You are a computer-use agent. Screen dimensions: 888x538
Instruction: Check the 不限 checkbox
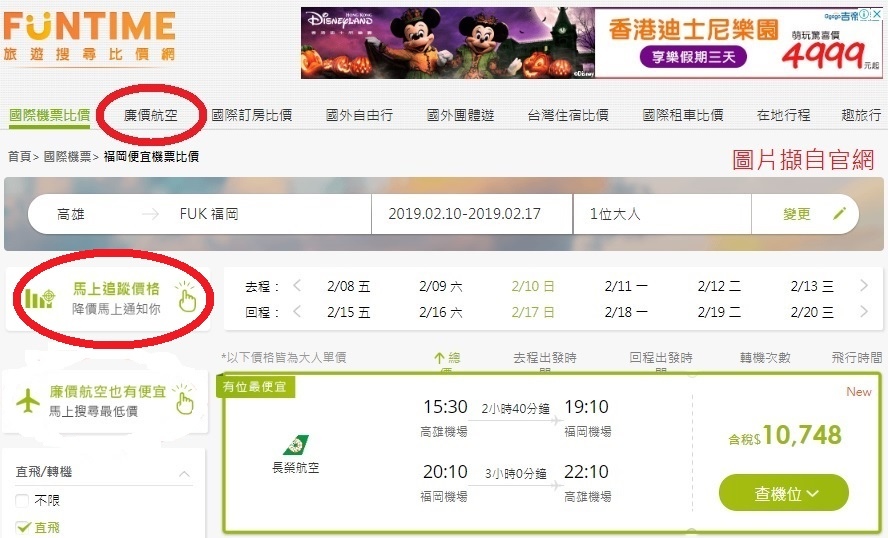[22, 501]
